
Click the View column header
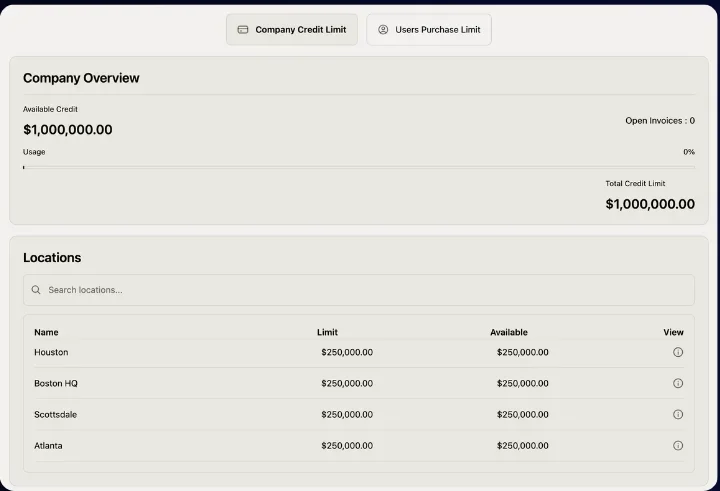[x=673, y=332]
